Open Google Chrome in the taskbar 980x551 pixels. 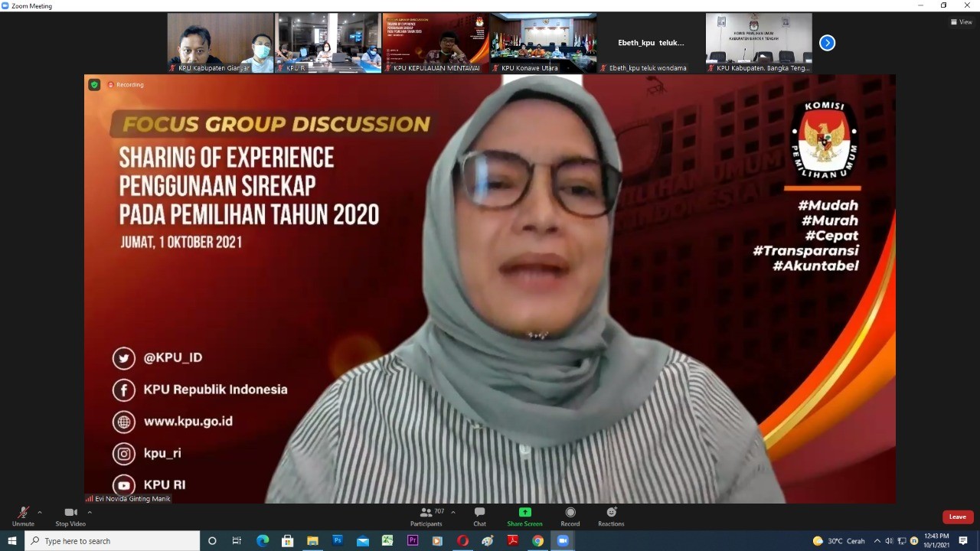537,540
